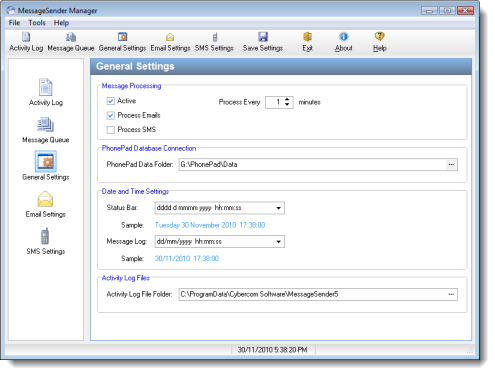Browse for the PhonePad Data Folder
This screenshot has height=375, width=495.
point(451,165)
